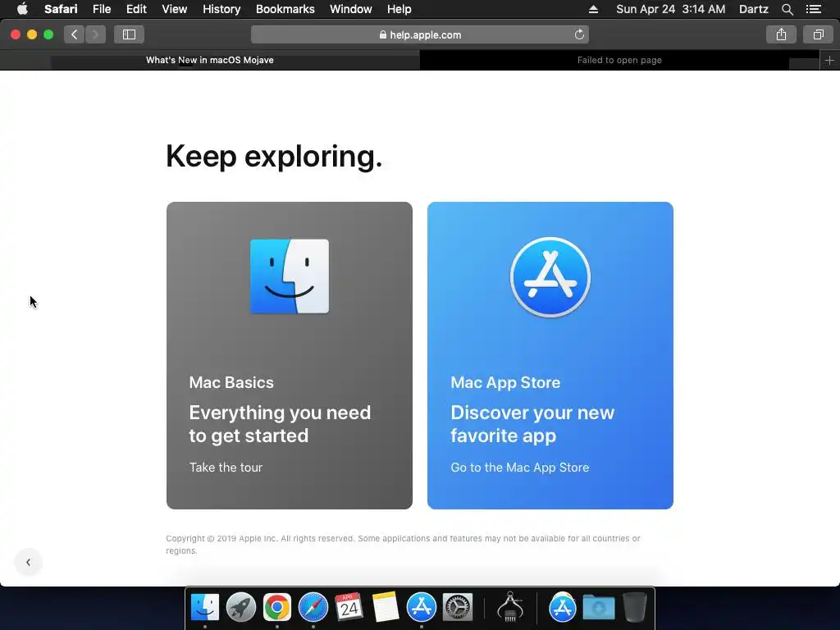Toggle the Safari sidebar button
Viewport: 840px width, 630px height.
129,34
